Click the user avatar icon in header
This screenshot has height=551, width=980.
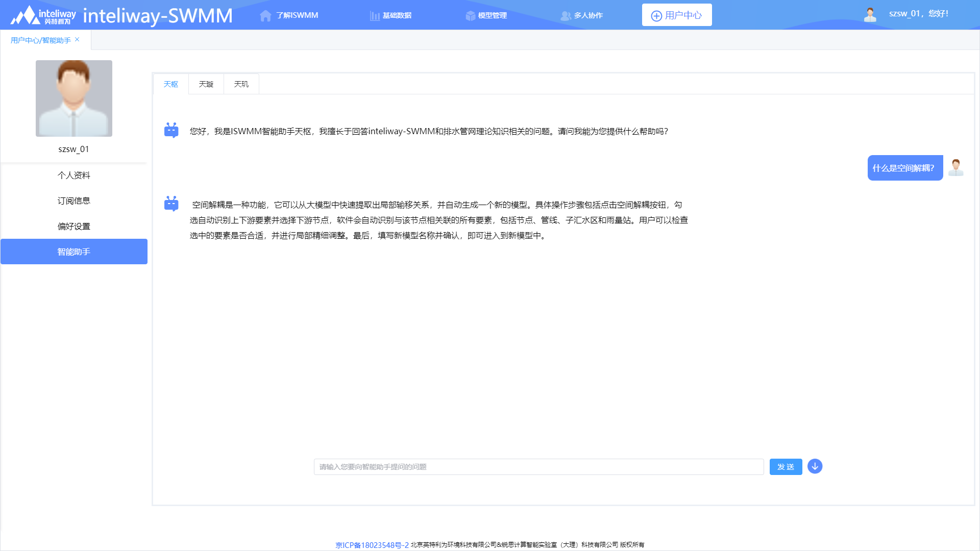tap(870, 14)
